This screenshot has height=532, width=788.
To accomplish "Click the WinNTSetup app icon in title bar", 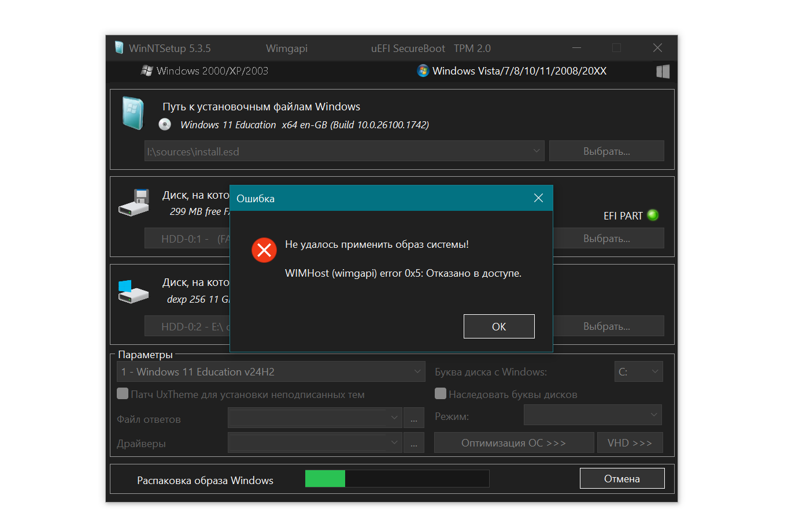I will 119,48.
